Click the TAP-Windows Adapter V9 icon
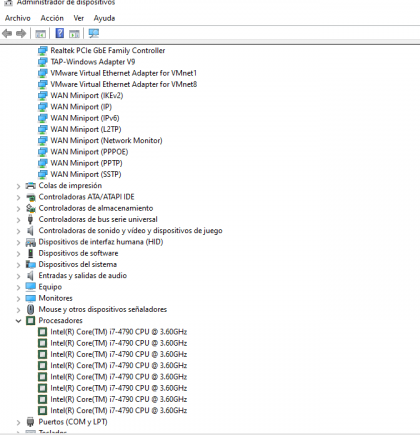Screen dimensions: 420x435 43,62
